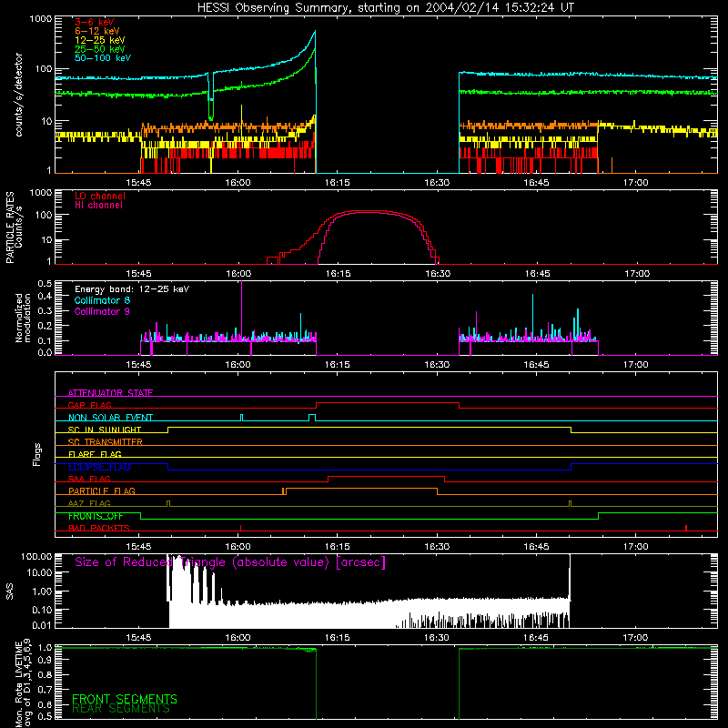This screenshot has width=728, height=728.
Task: Click the 15:45 time label under the SAS plot
Action: tap(138, 638)
